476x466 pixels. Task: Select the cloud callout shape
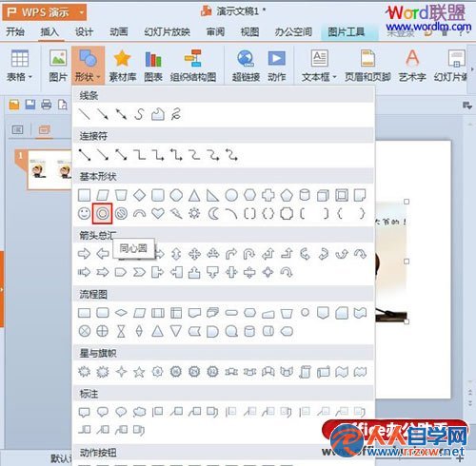pyautogui.click(x=139, y=412)
